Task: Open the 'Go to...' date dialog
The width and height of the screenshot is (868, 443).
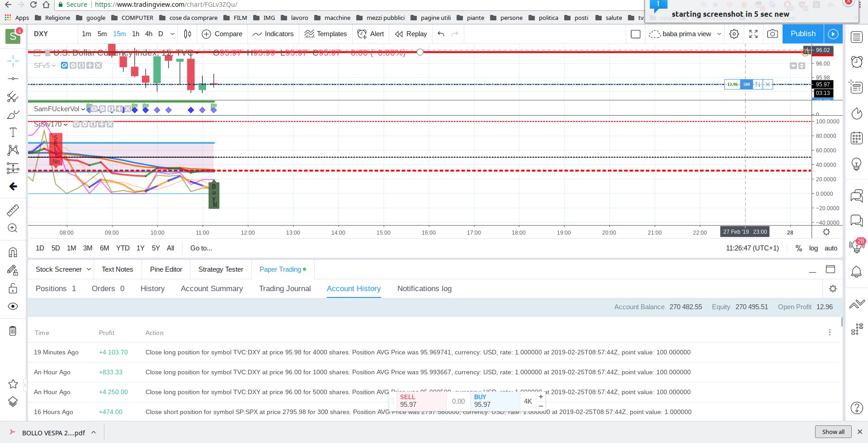Action: (201, 248)
